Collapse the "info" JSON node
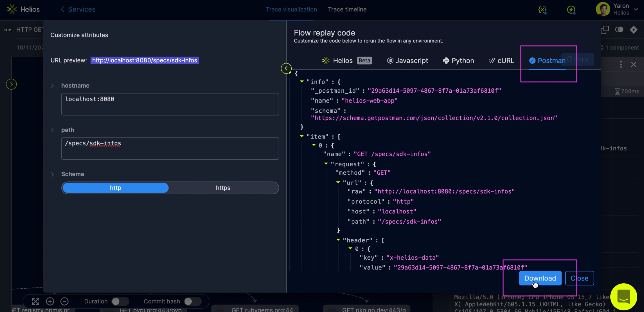644x312 pixels. click(302, 81)
